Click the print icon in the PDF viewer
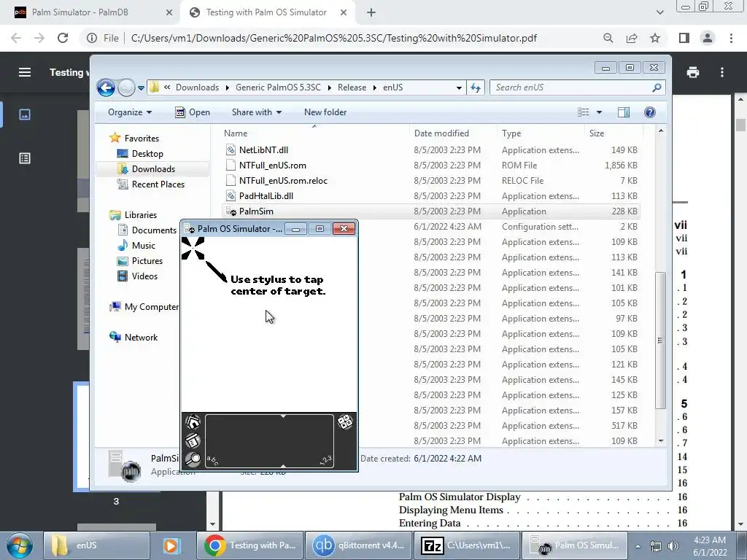747x560 pixels. pos(693,72)
